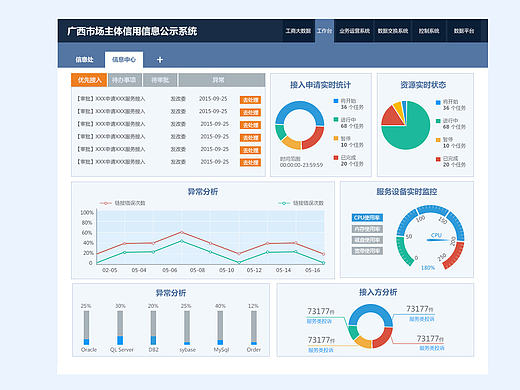The width and height of the screenshot is (520, 390).
Task: Click 去处理 button in the top list row
Action: click(250, 100)
